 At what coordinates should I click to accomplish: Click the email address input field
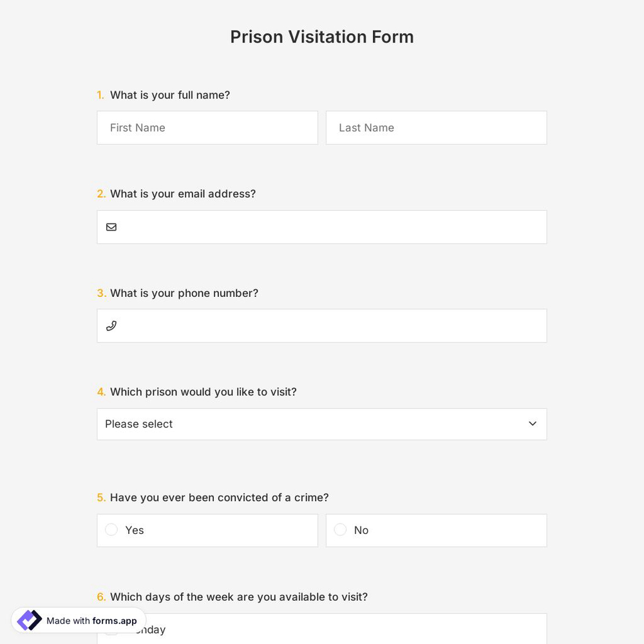click(x=322, y=227)
